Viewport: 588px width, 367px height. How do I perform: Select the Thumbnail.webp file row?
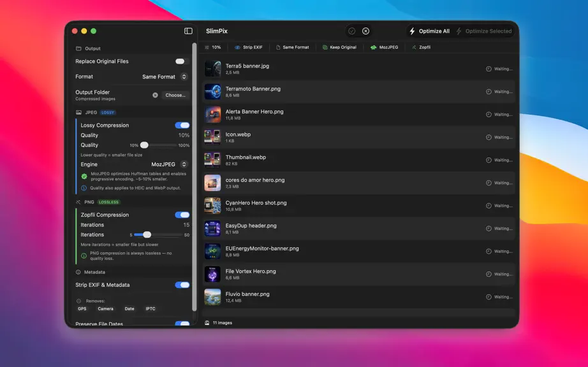point(359,161)
